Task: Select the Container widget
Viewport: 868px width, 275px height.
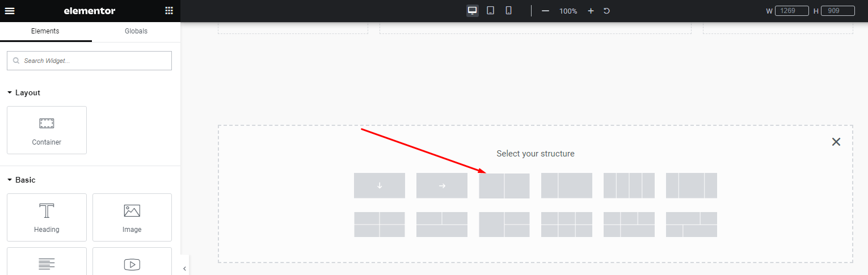Action: coord(47,130)
